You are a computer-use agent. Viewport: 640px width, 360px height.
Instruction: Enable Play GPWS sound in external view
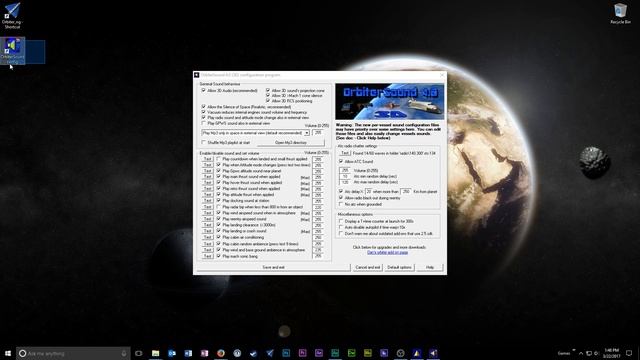(203, 123)
